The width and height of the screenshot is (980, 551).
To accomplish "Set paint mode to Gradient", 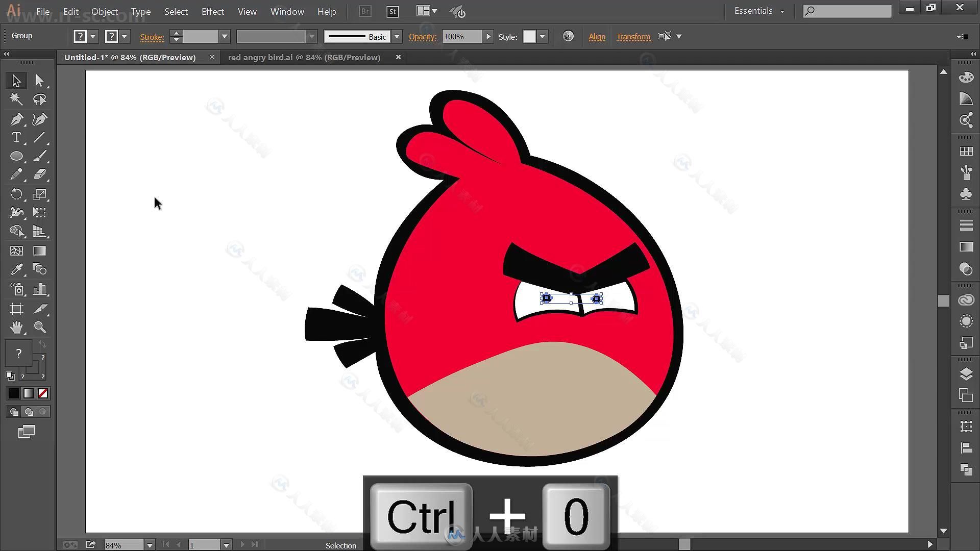I will point(29,393).
